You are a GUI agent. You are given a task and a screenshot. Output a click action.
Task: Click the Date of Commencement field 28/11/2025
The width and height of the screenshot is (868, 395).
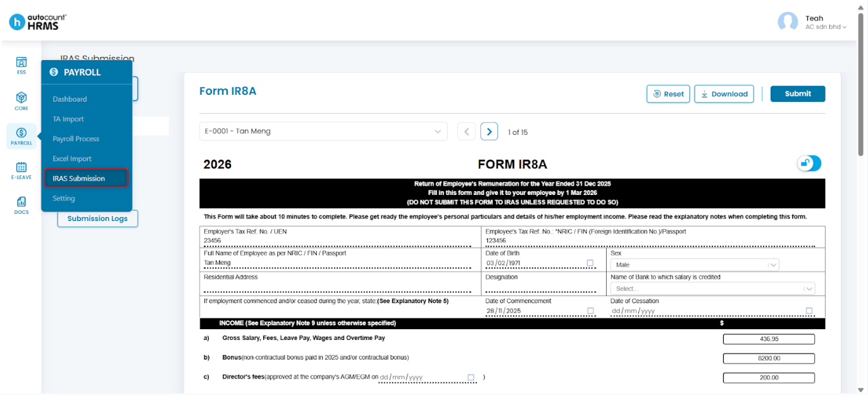(540, 311)
